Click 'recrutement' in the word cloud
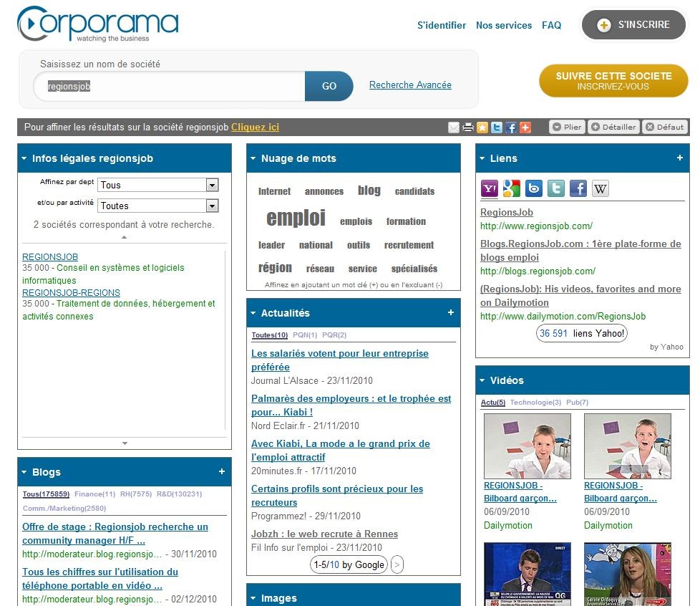Screen dimensions: 700x606 point(409,245)
